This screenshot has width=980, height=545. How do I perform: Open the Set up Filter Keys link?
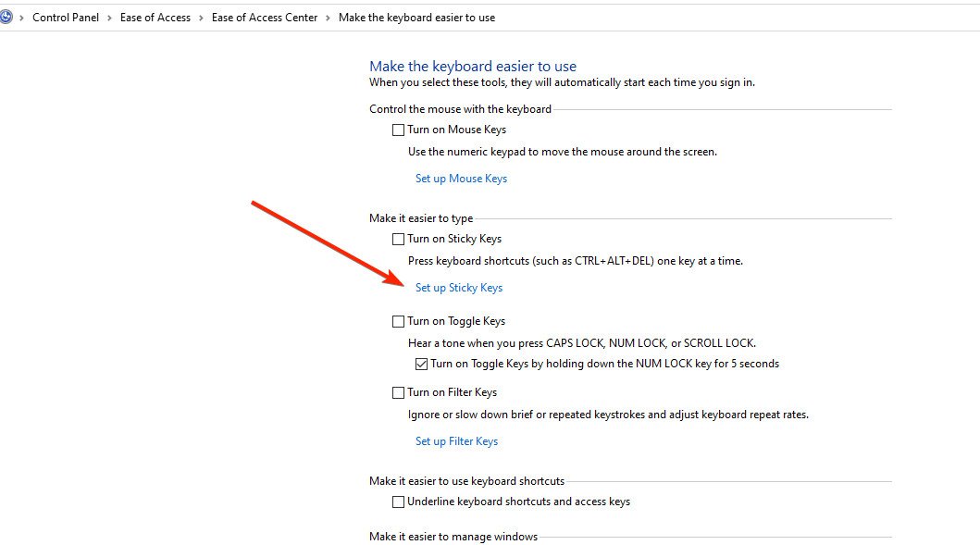(456, 441)
